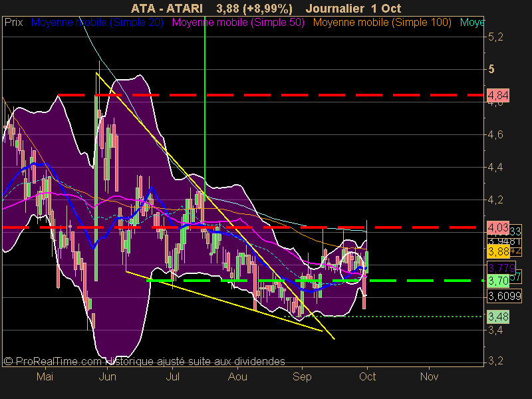Click the "Sep" month label
This screenshot has height=399, width=532.
(x=302, y=376)
